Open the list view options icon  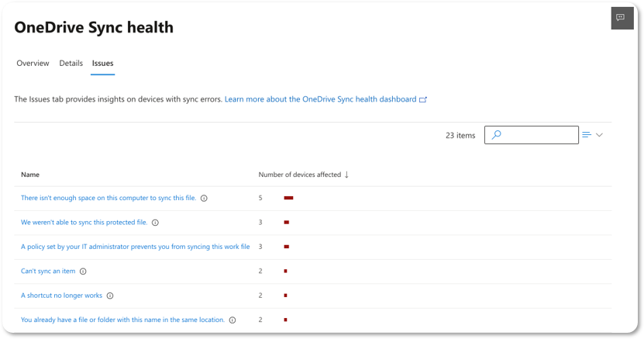coord(587,135)
